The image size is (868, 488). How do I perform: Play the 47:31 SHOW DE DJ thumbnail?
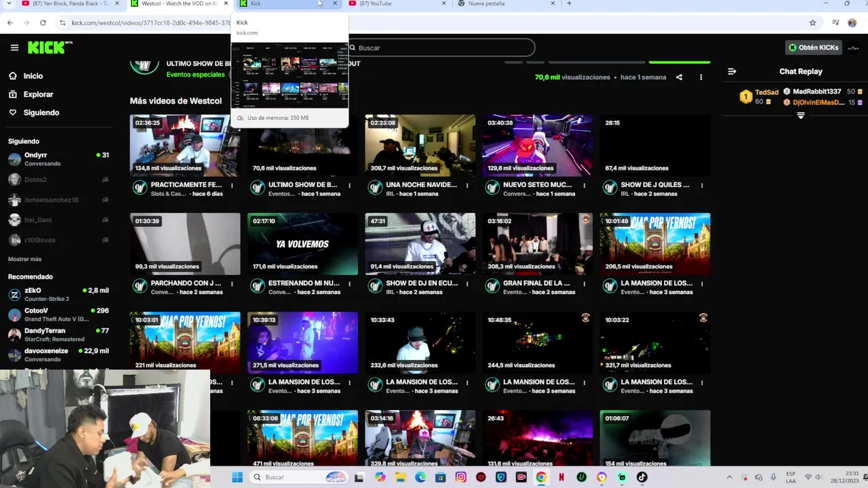pyautogui.click(x=420, y=244)
